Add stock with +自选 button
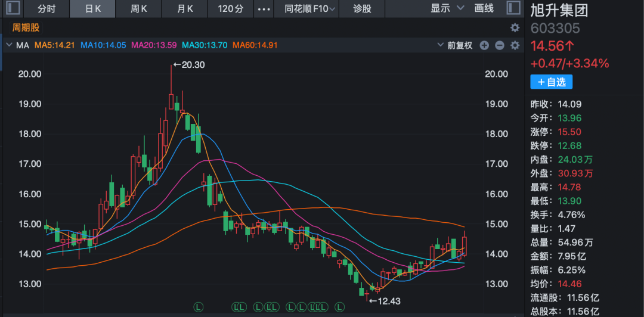Image resolution: width=644 pixels, height=317 pixels. (551, 82)
